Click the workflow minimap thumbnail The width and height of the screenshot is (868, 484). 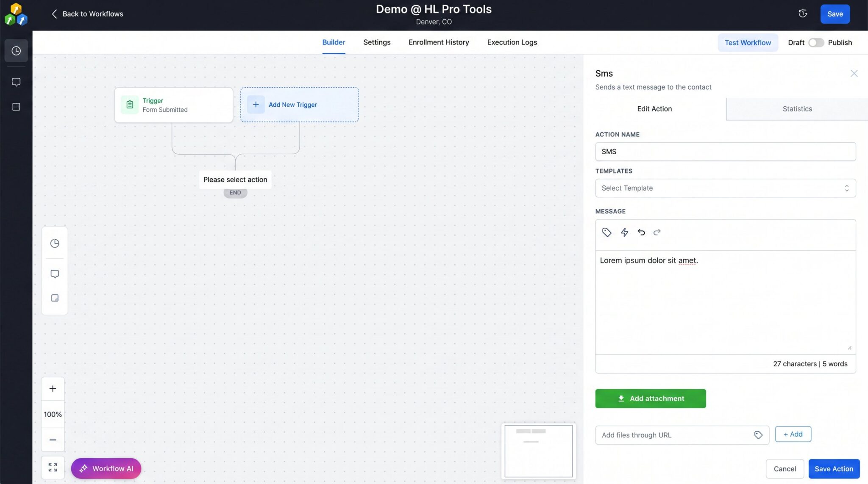pyautogui.click(x=538, y=451)
